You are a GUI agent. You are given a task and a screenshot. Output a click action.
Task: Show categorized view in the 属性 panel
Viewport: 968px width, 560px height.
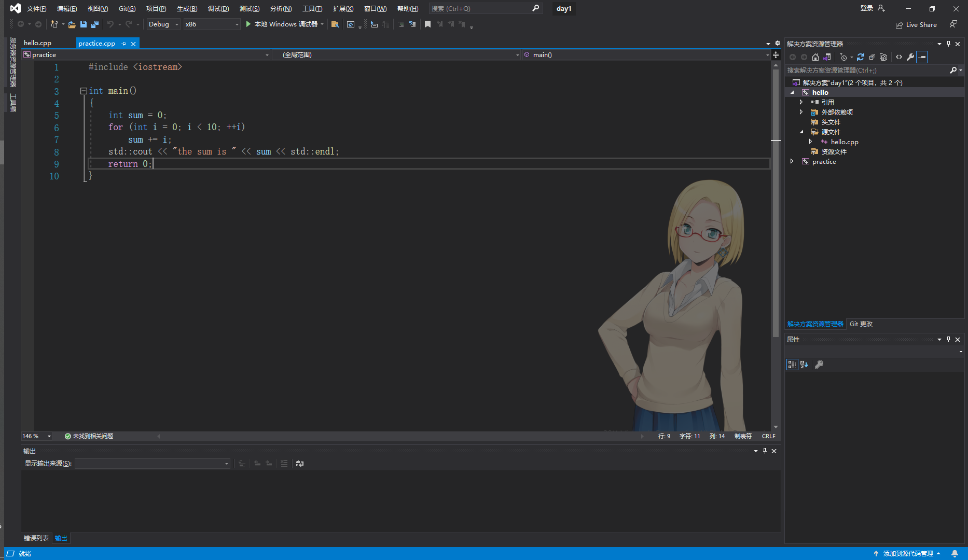click(x=792, y=365)
